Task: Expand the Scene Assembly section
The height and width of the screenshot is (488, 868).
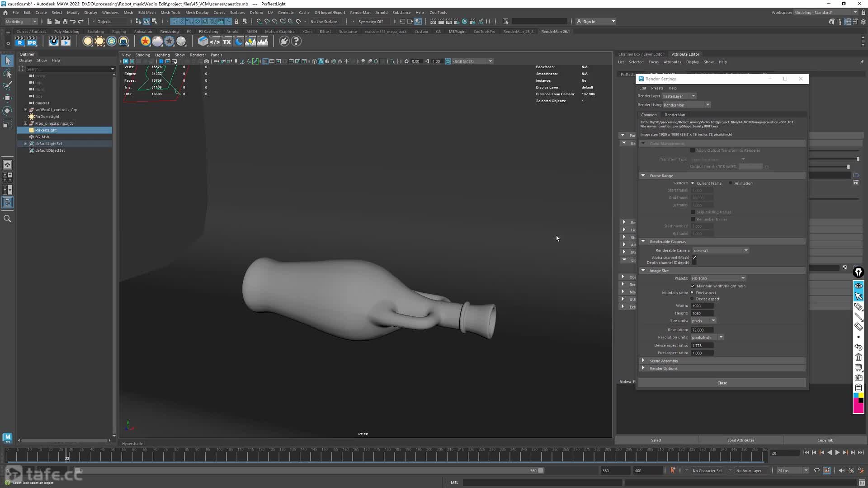Action: click(x=643, y=361)
